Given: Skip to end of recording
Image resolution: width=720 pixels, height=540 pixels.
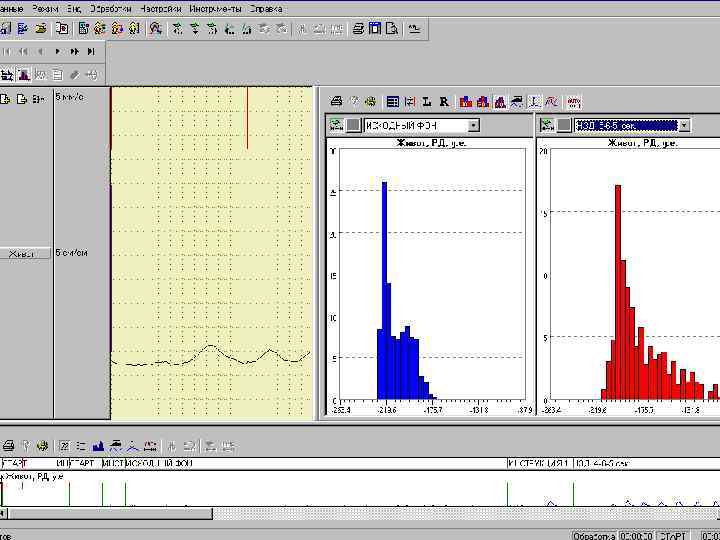Looking at the screenshot, I should point(91,51).
